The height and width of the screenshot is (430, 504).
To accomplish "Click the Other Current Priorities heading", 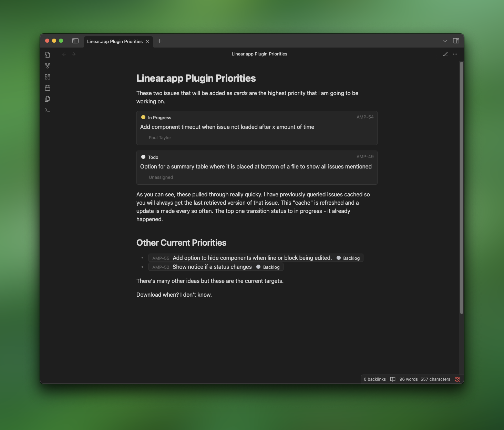I will pyautogui.click(x=182, y=243).
